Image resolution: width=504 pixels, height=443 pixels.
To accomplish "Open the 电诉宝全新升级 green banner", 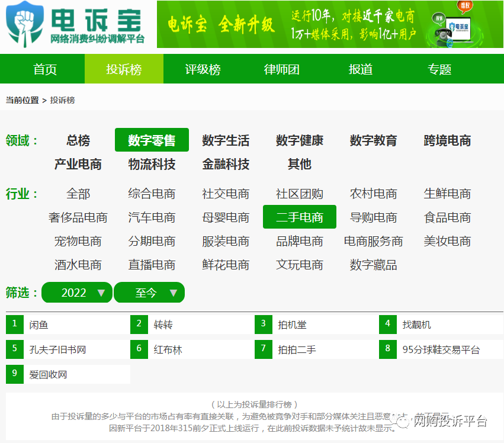I will point(330,24).
